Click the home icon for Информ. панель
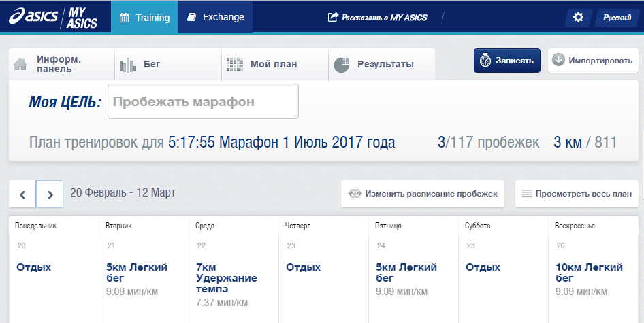Screen dimensions: 644x323 point(22,65)
